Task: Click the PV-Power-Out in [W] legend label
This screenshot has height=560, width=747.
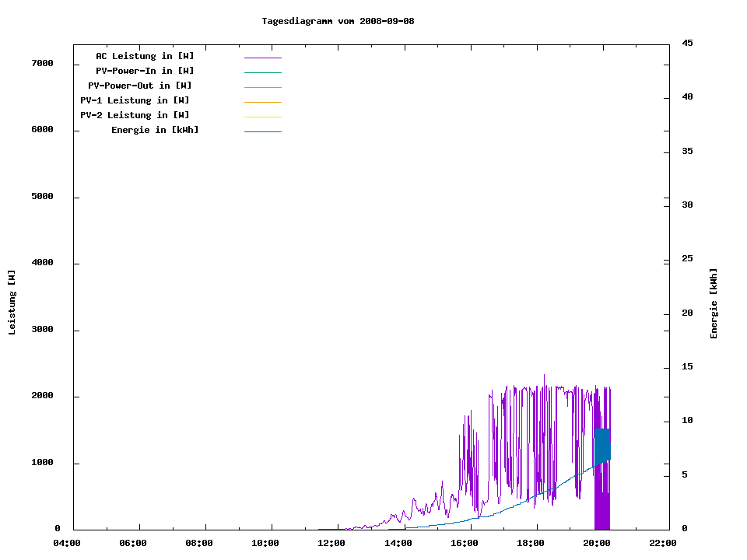Action: [x=140, y=86]
